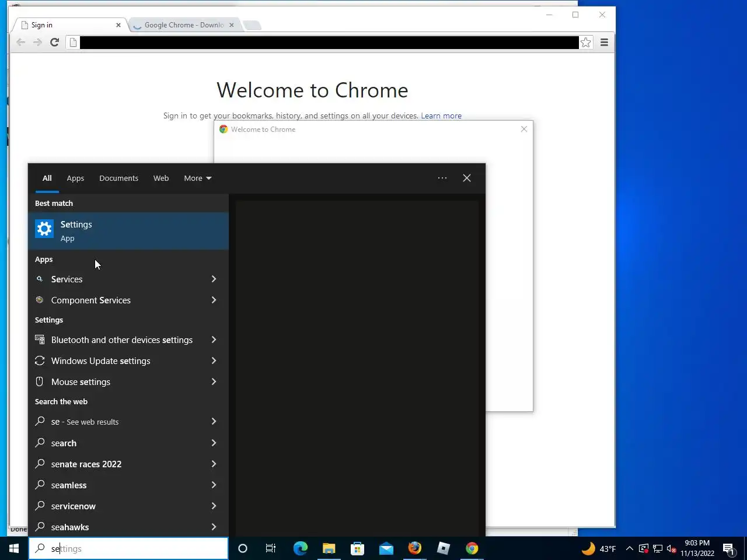Close the Windows search panel
The height and width of the screenshot is (560, 747).
tap(467, 178)
